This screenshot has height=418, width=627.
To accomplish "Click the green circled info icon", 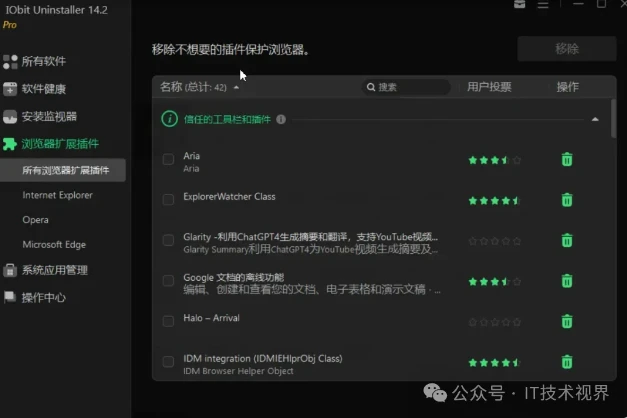I will (170, 119).
